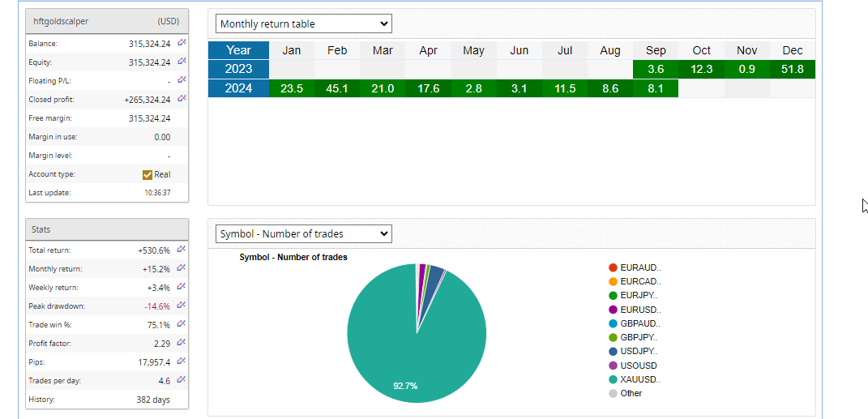Click the chart icon next to Trade win %
Screen dimensions: 868x419
tap(182, 324)
